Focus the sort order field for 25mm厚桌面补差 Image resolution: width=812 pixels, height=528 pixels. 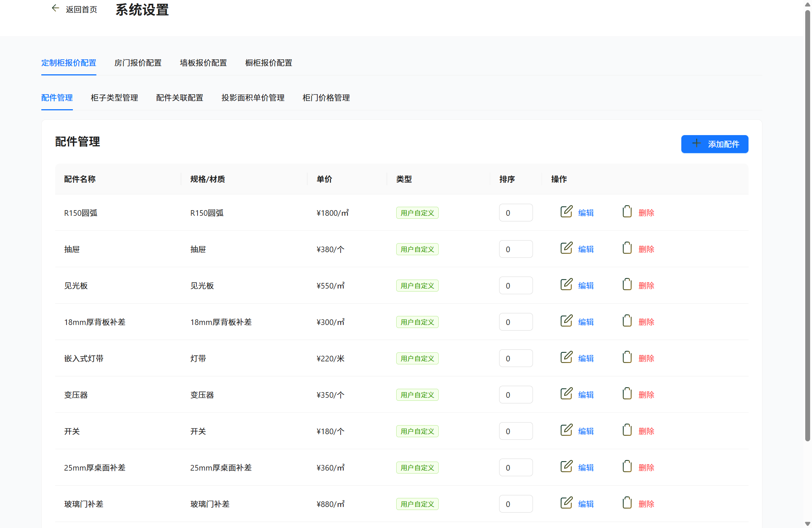pyautogui.click(x=516, y=468)
